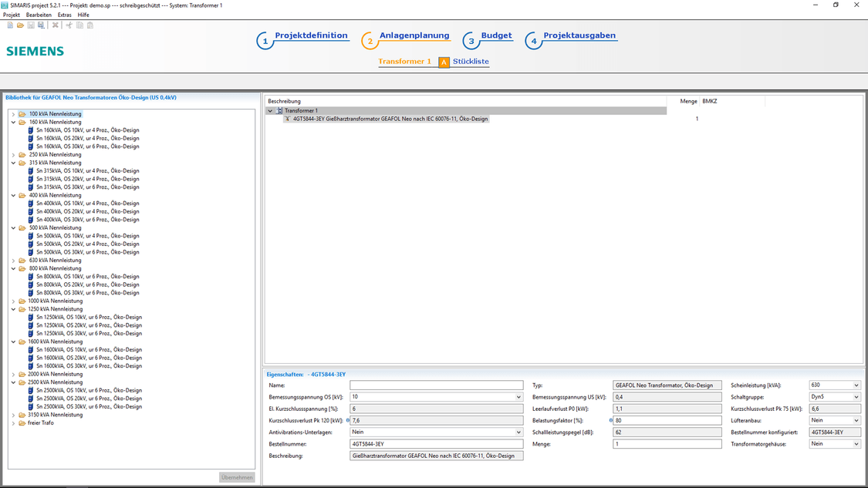The image size is (868, 488).
Task: Cut using the scissors toolbar icon
Action: click(69, 25)
